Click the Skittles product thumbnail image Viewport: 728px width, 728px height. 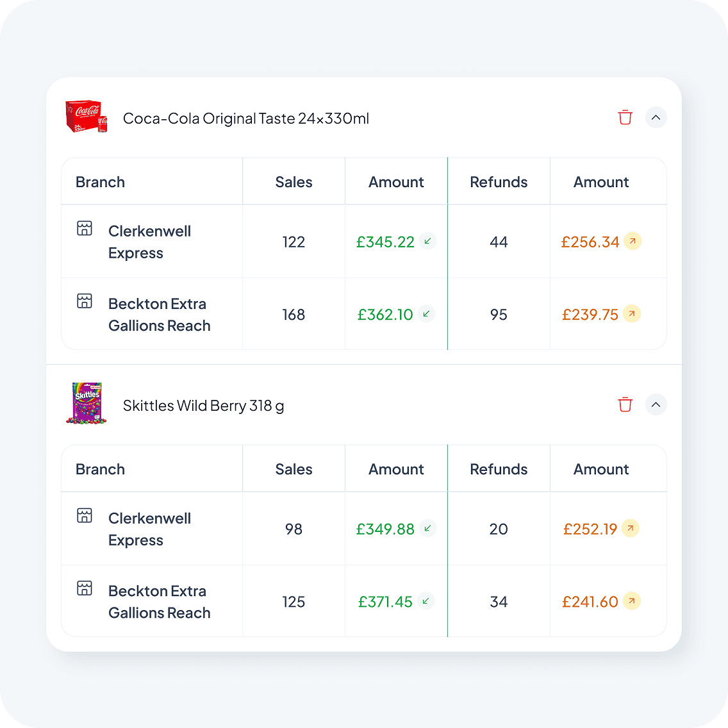click(x=87, y=404)
